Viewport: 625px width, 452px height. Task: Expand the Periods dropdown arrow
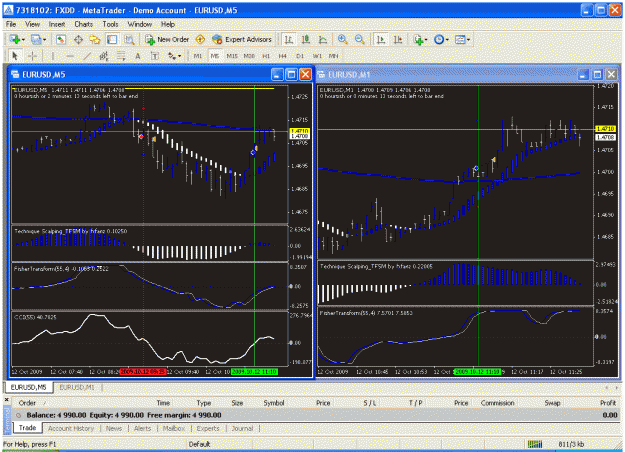[447, 40]
